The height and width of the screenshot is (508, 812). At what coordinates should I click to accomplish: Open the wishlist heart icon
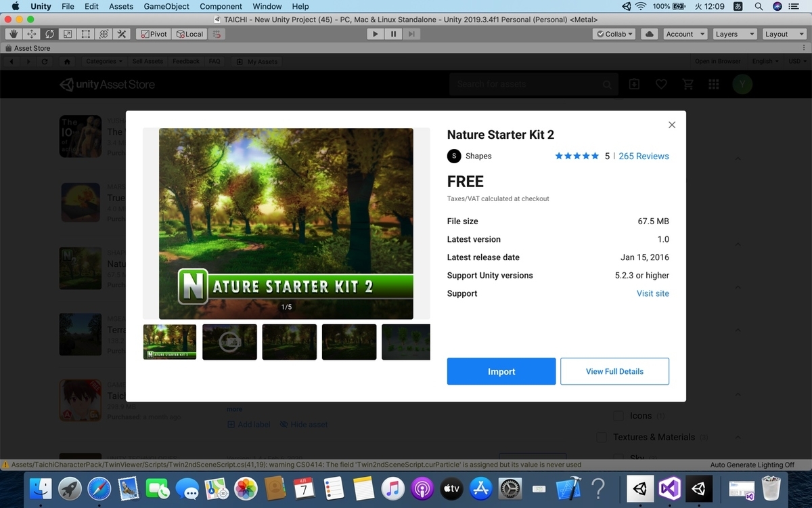662,84
